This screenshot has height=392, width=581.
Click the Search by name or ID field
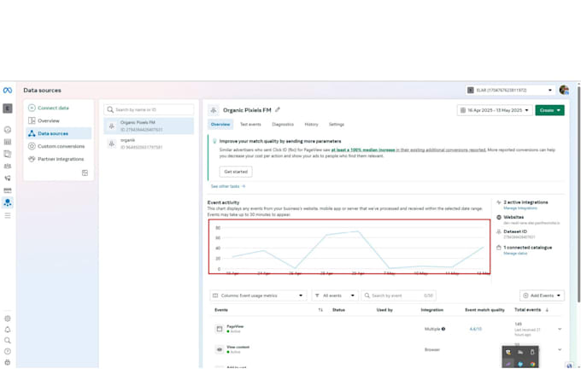pyautogui.click(x=149, y=109)
